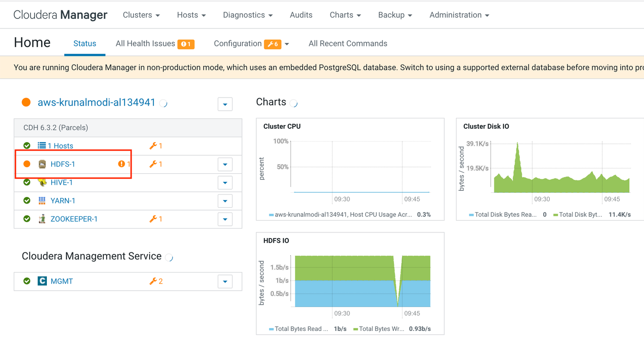
Task: Open the HDFS-1 service link
Action: click(x=63, y=164)
